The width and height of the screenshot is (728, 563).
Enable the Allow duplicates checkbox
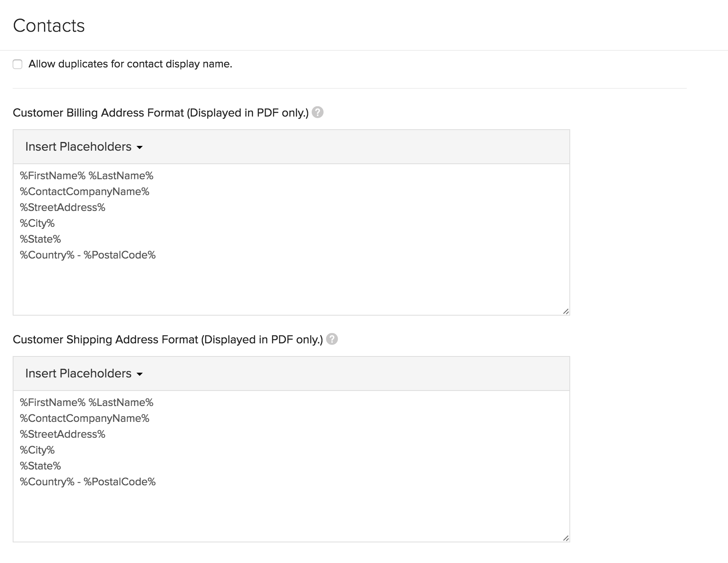(x=17, y=64)
